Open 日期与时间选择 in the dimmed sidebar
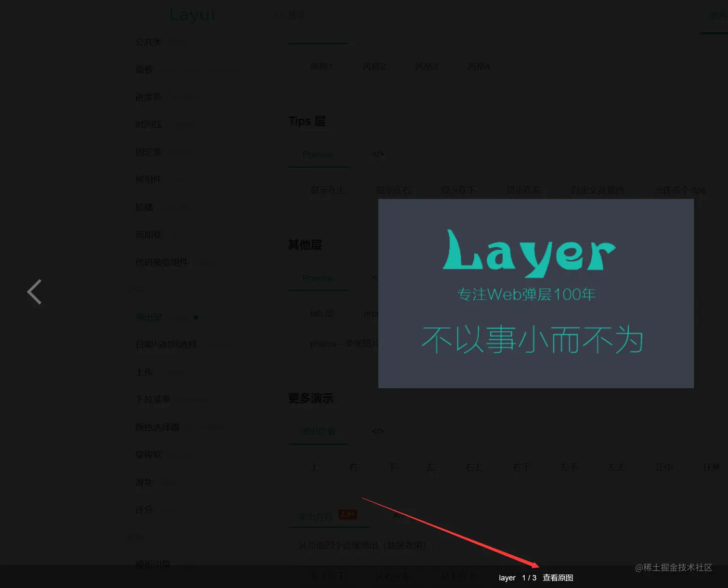 tap(166, 345)
